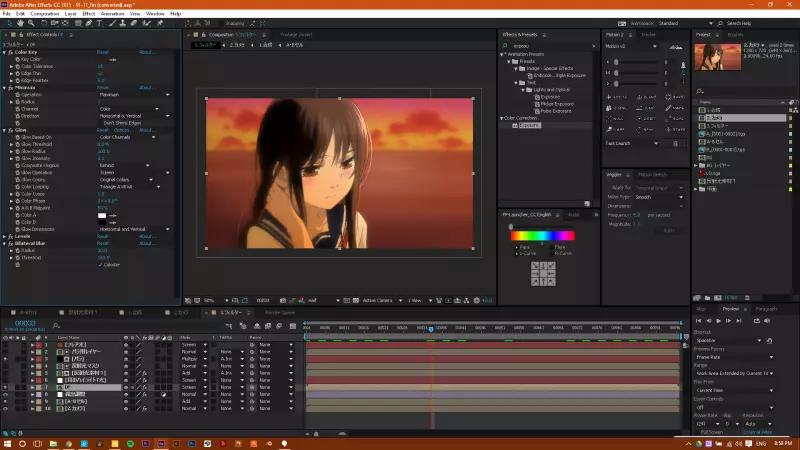Screen dimensions: 800x450
Task: Open the Effect menu
Action: tap(89, 14)
